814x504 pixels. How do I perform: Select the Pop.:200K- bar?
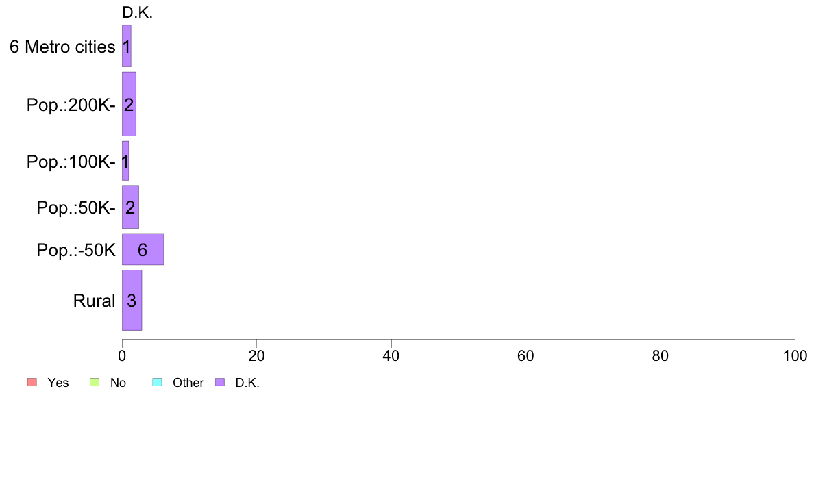coord(129,104)
